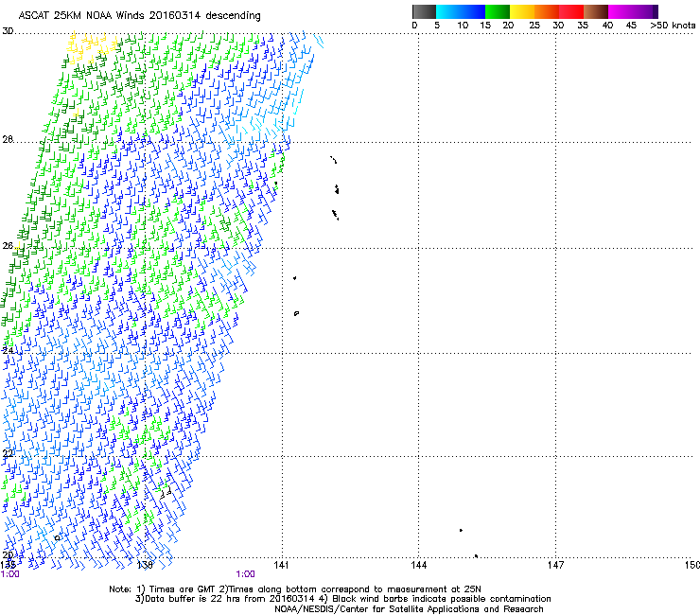The height and width of the screenshot is (615, 700).
Task: Click the "45" label under the color bar
Action: tap(631, 26)
